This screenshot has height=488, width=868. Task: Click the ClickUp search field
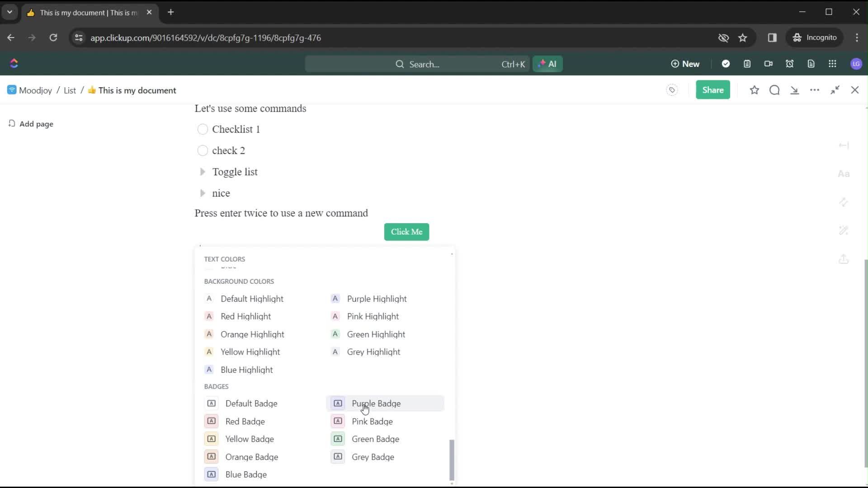417,64
